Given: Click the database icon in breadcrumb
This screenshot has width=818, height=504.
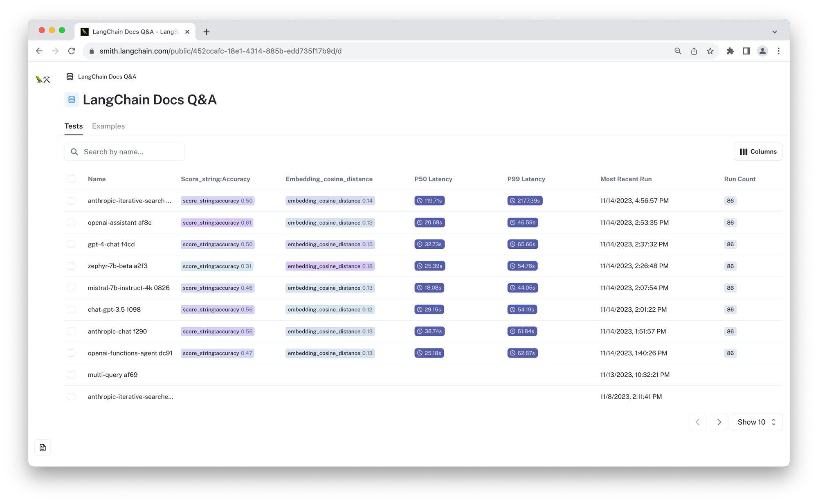Looking at the screenshot, I should [70, 76].
